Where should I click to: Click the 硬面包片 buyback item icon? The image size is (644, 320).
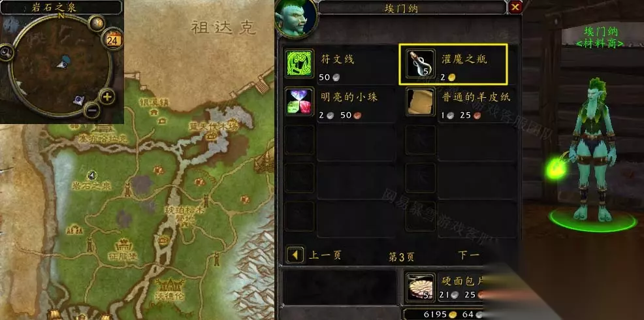point(421,287)
